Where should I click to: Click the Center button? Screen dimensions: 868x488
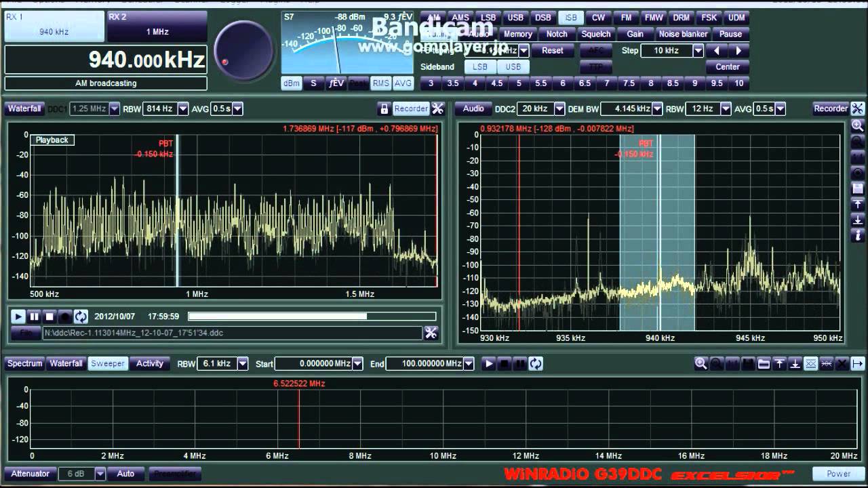(728, 66)
